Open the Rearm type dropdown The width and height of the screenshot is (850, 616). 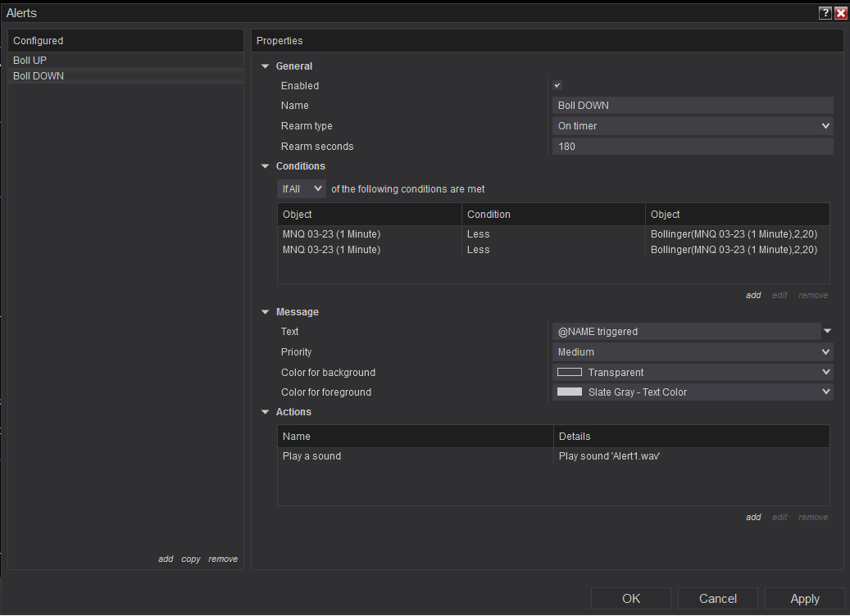point(693,126)
